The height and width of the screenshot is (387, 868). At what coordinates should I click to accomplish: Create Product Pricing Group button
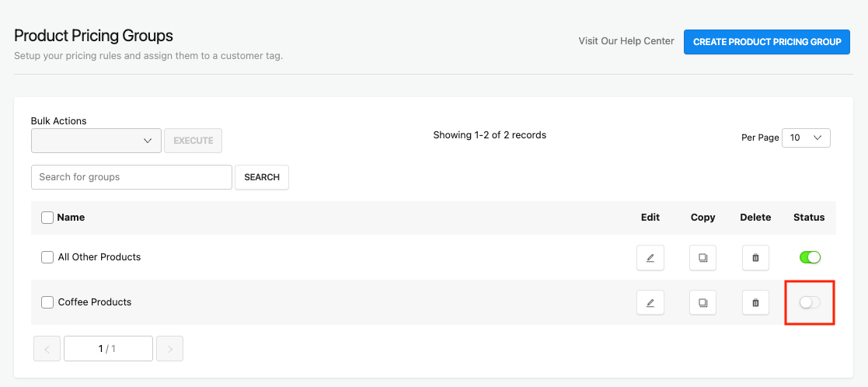coord(767,42)
